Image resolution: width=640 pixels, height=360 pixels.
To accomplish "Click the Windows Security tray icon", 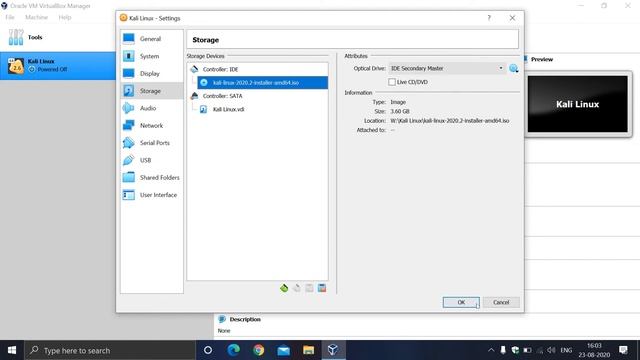I will tap(515, 350).
